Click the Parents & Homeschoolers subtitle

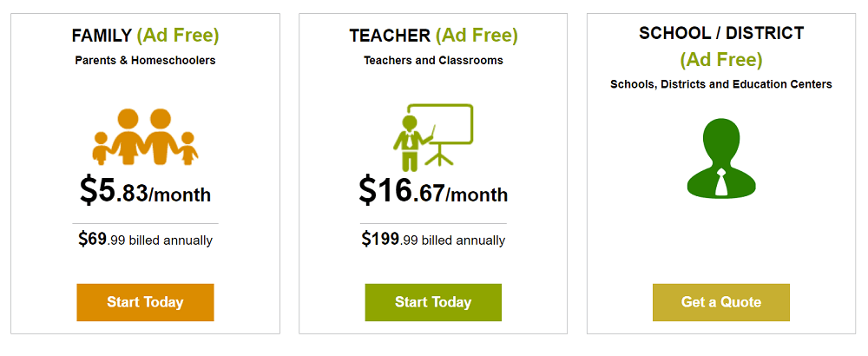click(x=145, y=61)
